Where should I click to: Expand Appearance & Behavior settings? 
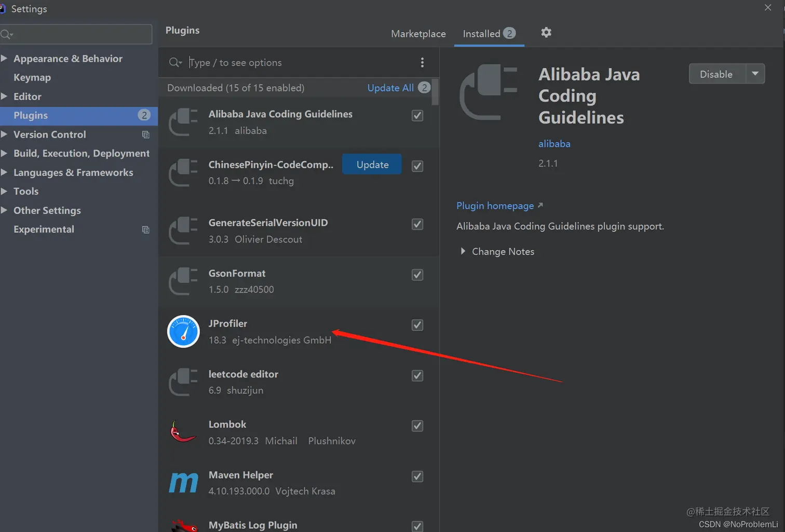click(4, 58)
